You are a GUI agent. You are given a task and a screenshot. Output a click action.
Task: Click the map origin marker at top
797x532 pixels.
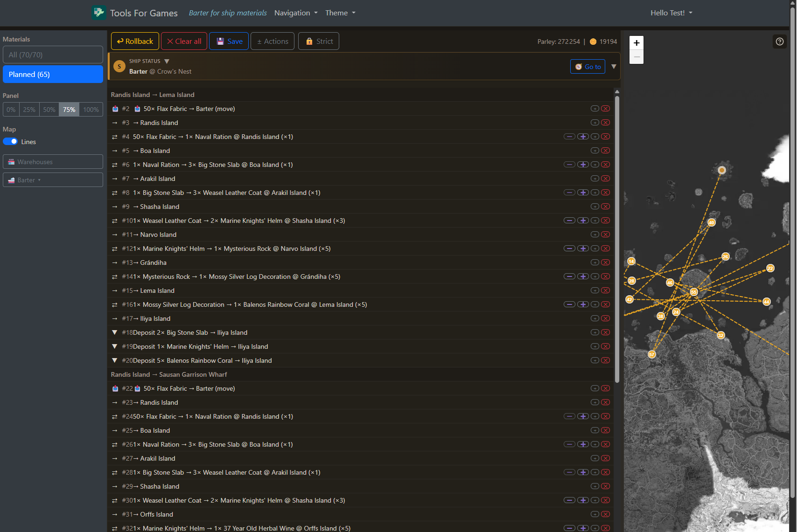pos(722,170)
